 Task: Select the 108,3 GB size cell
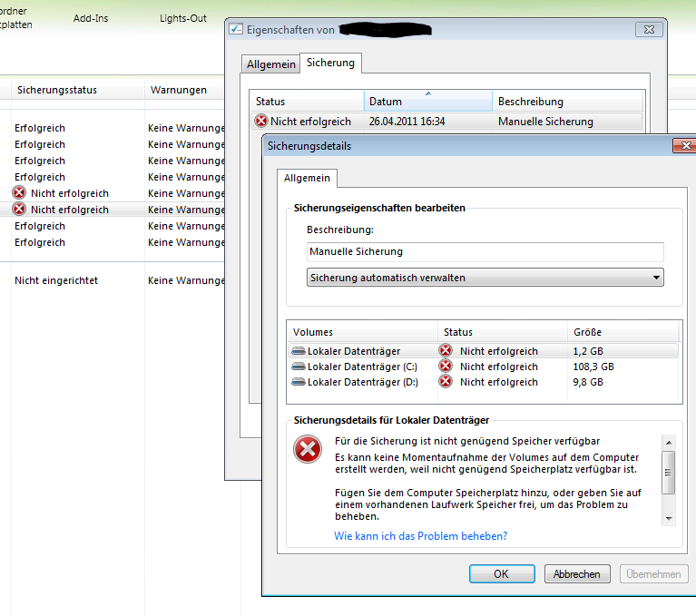tap(593, 367)
